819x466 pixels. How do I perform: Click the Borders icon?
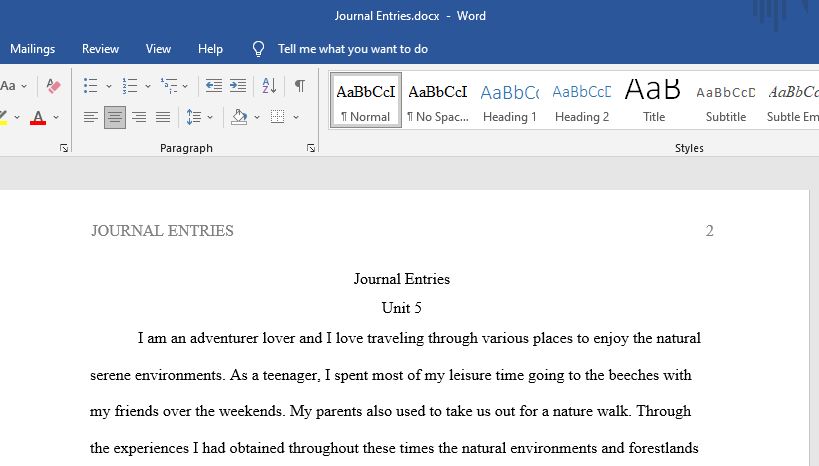(x=277, y=117)
